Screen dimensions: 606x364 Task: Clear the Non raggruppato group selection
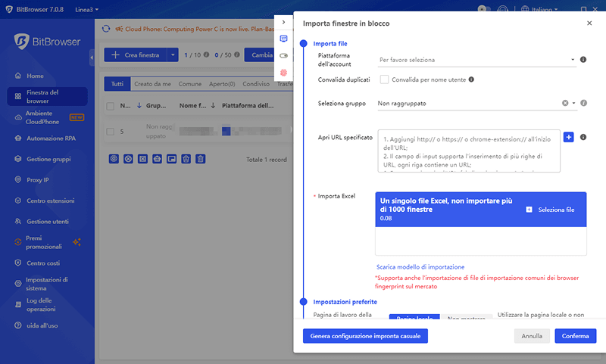pyautogui.click(x=565, y=103)
